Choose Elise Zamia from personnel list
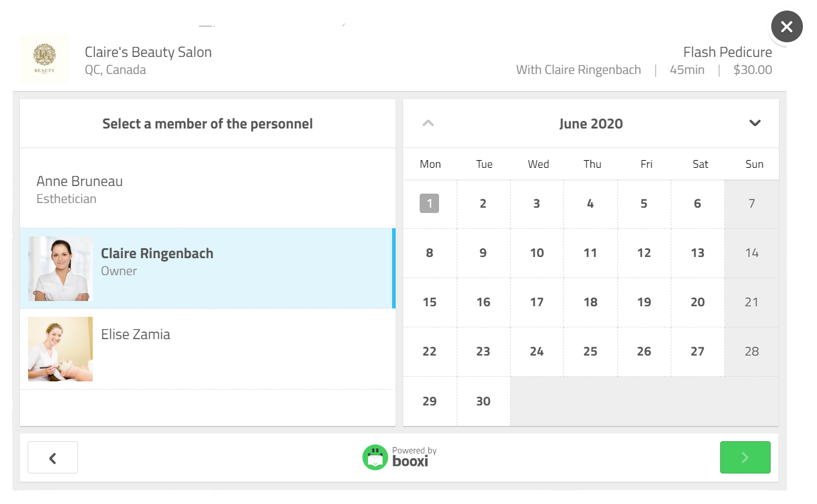 pyautogui.click(x=208, y=349)
